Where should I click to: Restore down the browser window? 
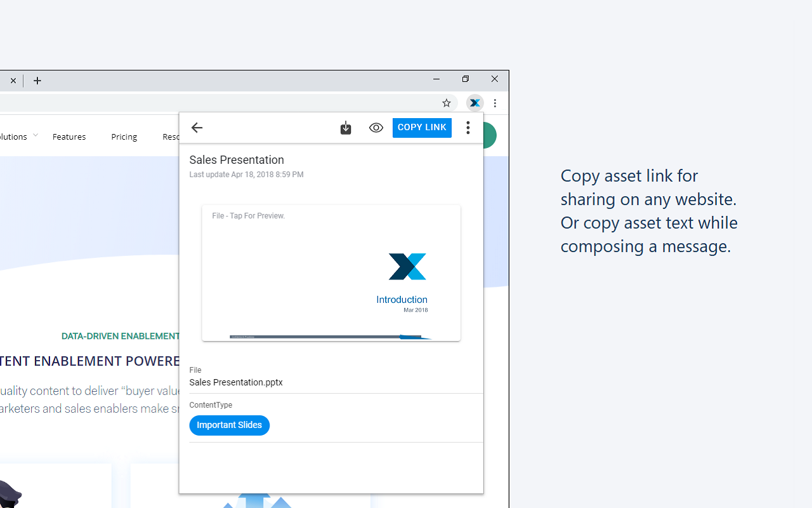(x=466, y=79)
